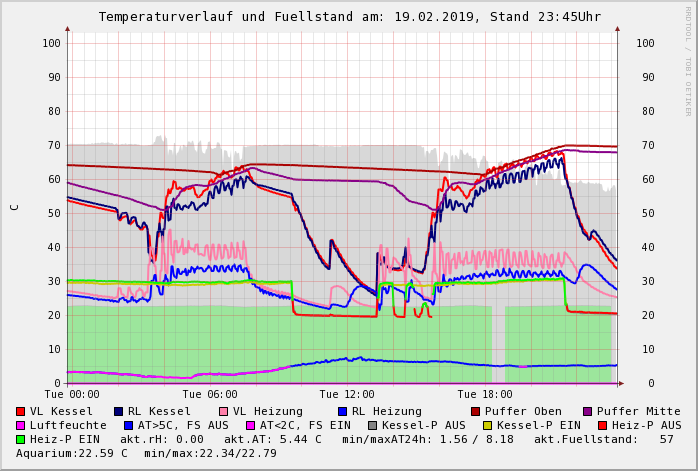The height and width of the screenshot is (471, 698).
Task: Click the Temperaturverlauf und Fuellstand chart title
Action: (350, 17)
